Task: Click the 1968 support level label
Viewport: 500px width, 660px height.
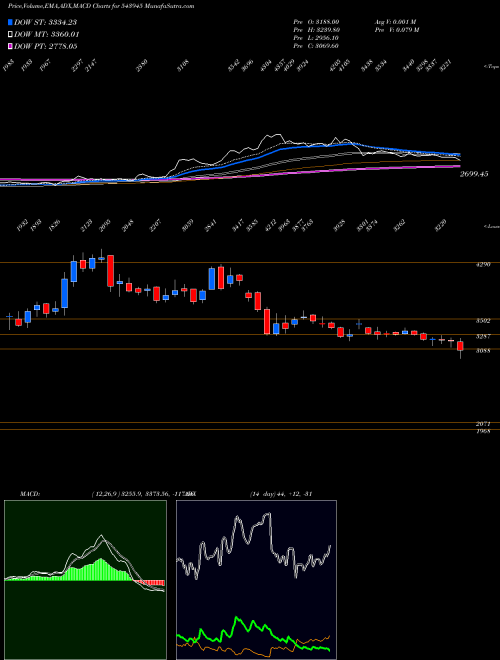Action: pyautogui.click(x=483, y=432)
